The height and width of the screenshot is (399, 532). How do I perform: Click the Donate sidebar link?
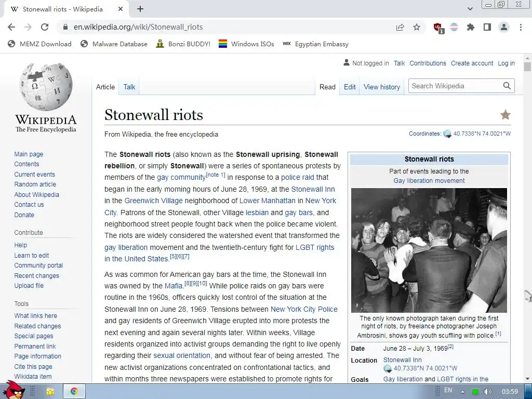[24, 215]
